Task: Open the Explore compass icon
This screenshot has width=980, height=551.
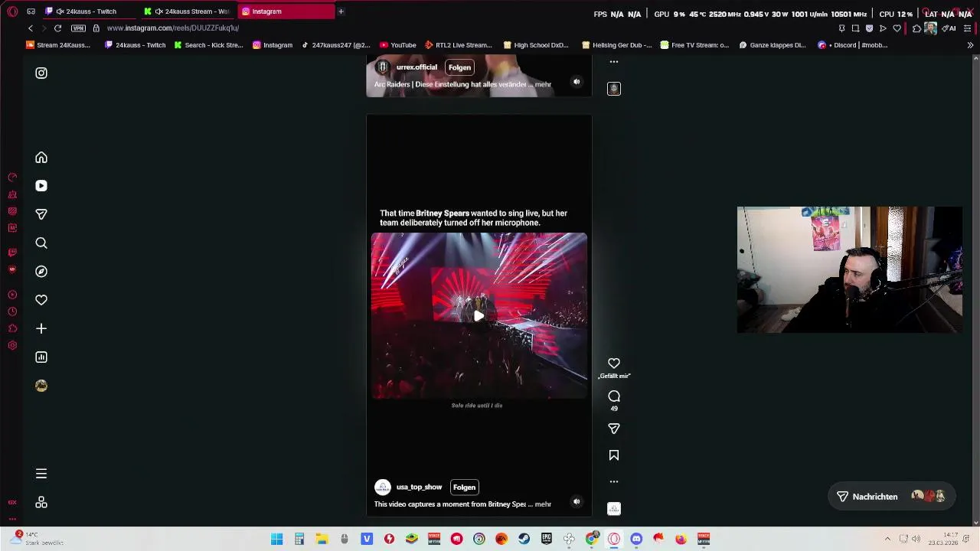Action: tap(41, 272)
